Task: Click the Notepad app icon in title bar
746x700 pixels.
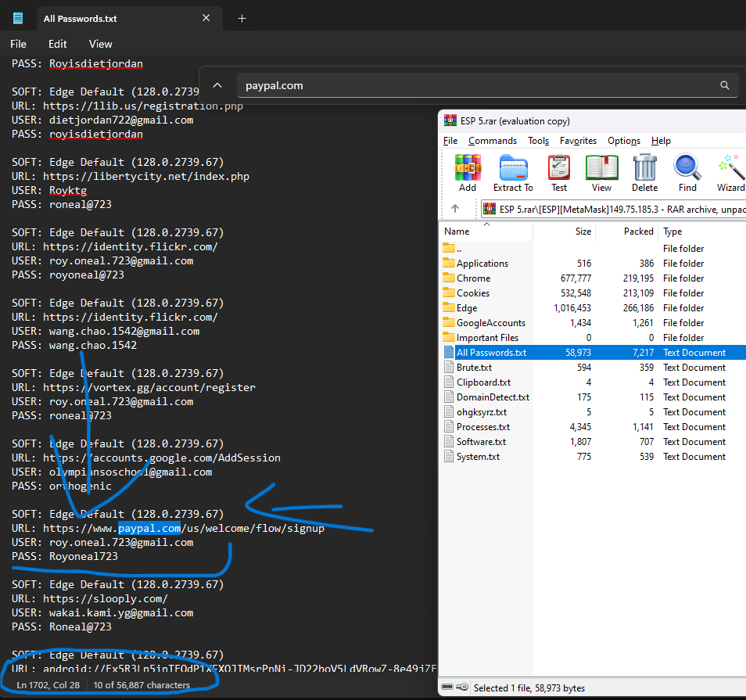Action: point(18,19)
